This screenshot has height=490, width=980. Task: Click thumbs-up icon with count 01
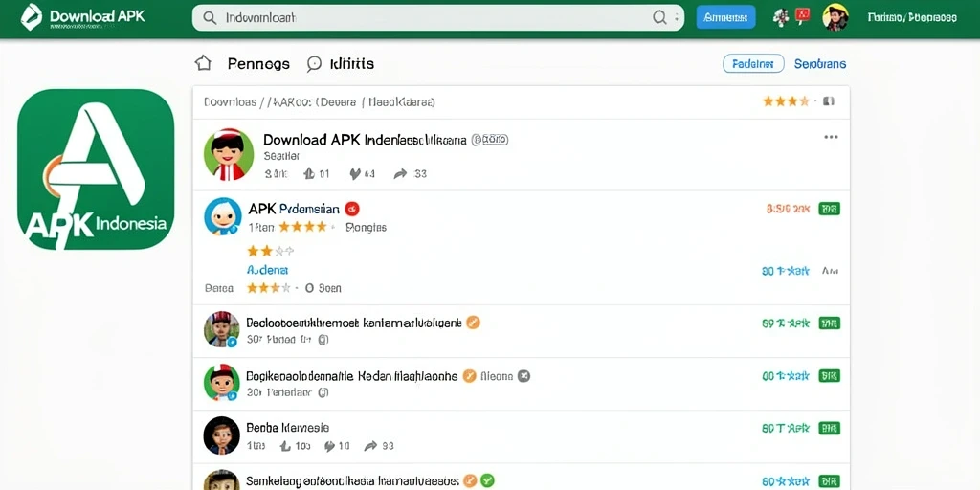pyautogui.click(x=308, y=174)
